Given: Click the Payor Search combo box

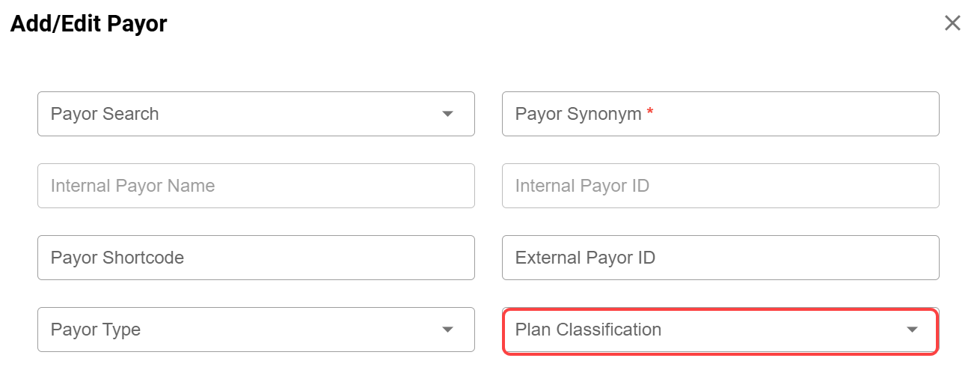Looking at the screenshot, I should click(239, 114).
